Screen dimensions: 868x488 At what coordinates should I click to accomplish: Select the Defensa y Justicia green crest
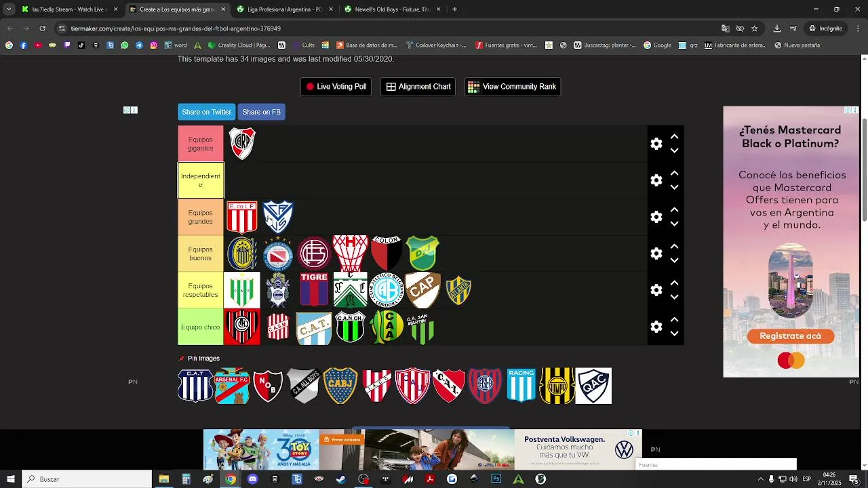tap(423, 253)
